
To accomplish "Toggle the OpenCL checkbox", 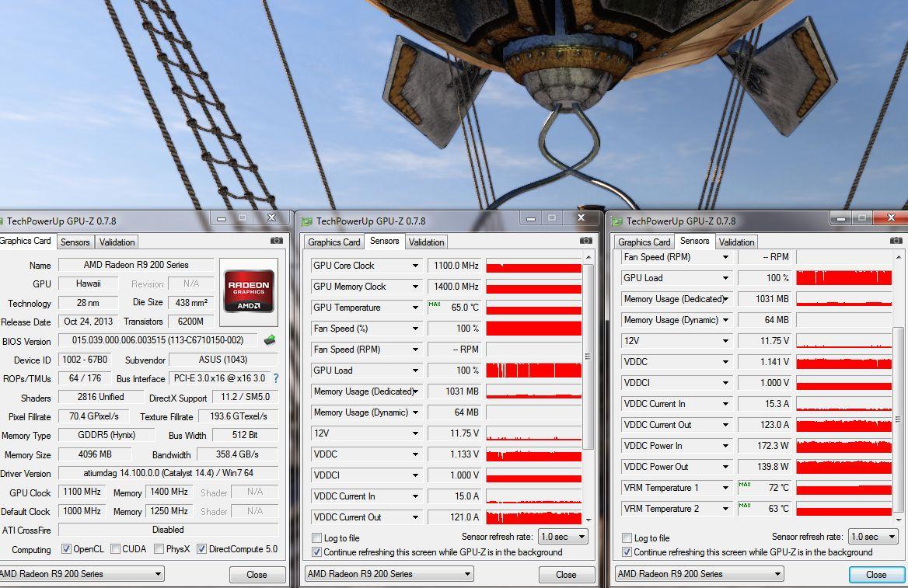I will tap(66, 548).
